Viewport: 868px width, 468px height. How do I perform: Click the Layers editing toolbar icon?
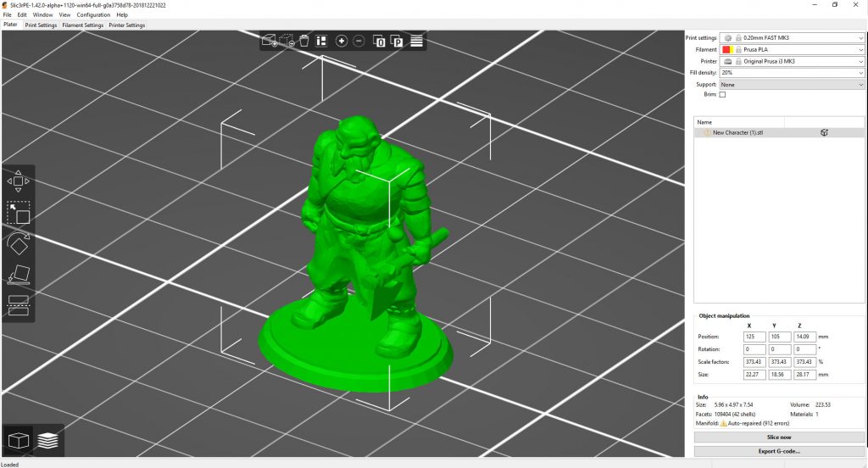tap(416, 41)
